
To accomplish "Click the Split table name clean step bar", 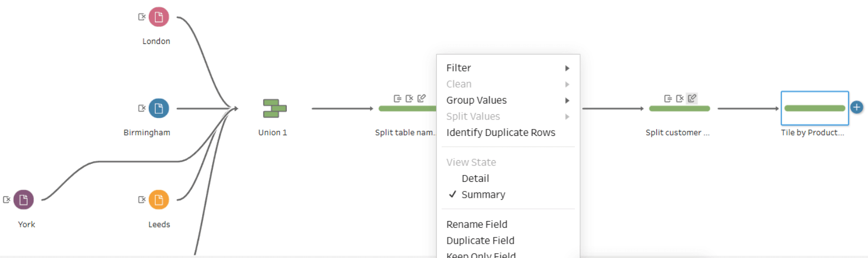I will 407,108.
